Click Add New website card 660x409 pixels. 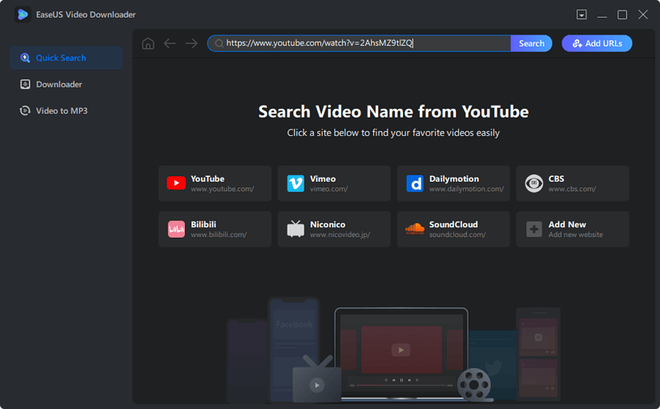pos(572,229)
